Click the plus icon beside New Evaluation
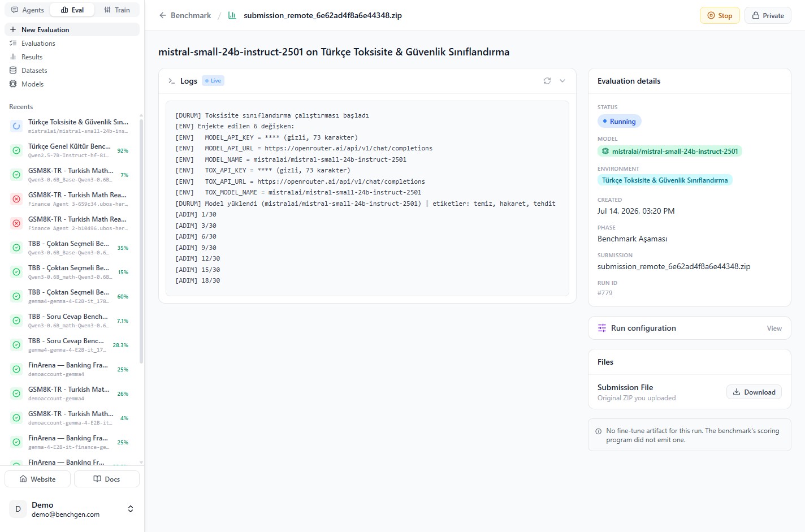 tap(13, 29)
